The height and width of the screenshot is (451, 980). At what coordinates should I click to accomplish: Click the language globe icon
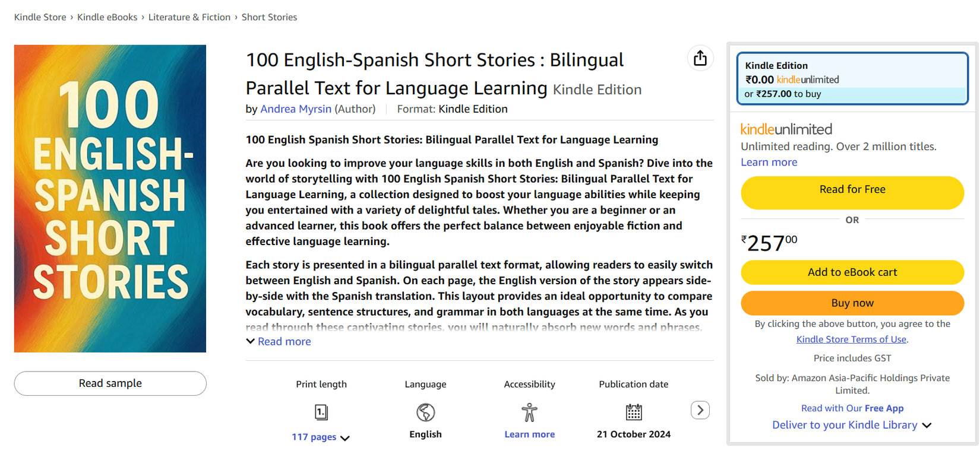coord(425,412)
